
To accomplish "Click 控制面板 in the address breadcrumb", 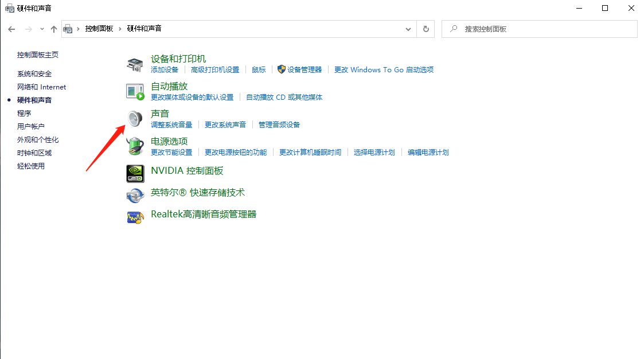I will (x=99, y=29).
